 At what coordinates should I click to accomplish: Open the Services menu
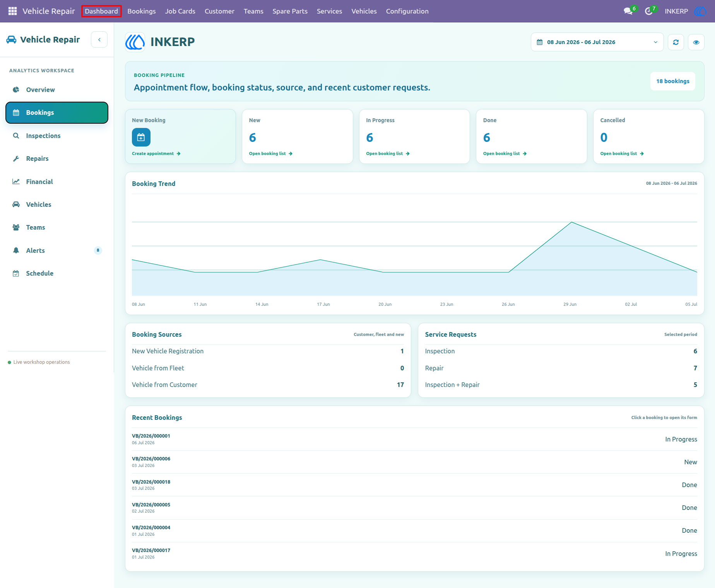coord(329,11)
